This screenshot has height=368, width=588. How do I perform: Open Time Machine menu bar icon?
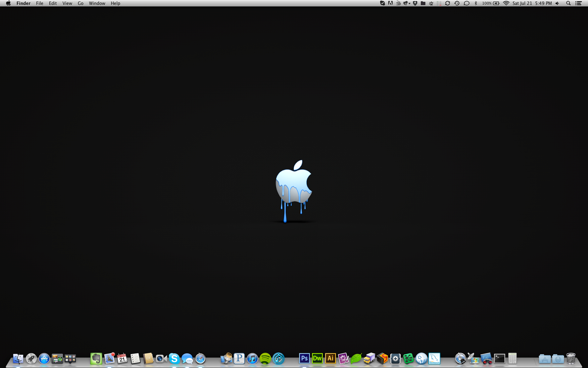pyautogui.click(x=457, y=3)
